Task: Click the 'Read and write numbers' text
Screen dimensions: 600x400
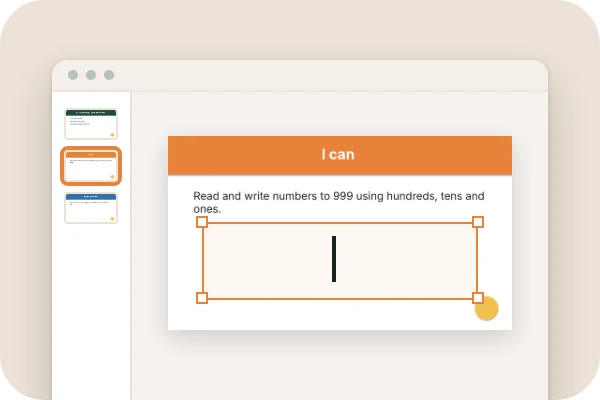Action: click(x=339, y=202)
